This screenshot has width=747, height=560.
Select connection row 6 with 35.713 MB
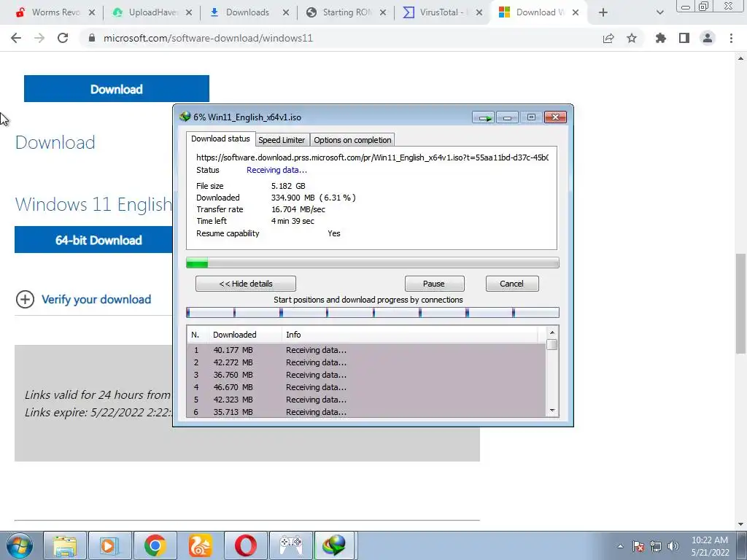click(x=366, y=412)
